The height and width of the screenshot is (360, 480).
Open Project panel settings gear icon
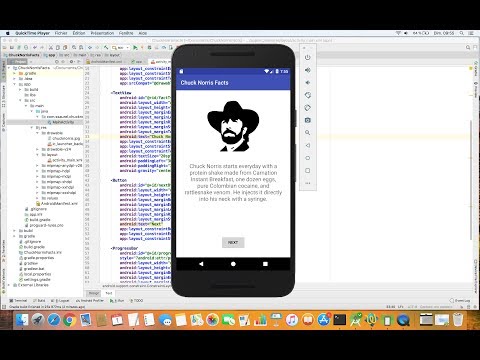71,62
